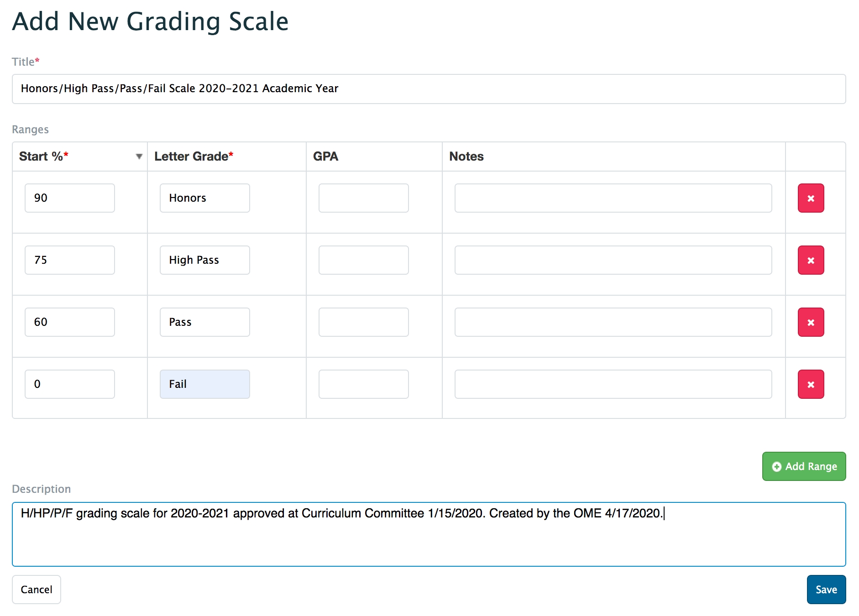Edit the grading scale Title field
This screenshot has width=859, height=616.
[x=429, y=89]
